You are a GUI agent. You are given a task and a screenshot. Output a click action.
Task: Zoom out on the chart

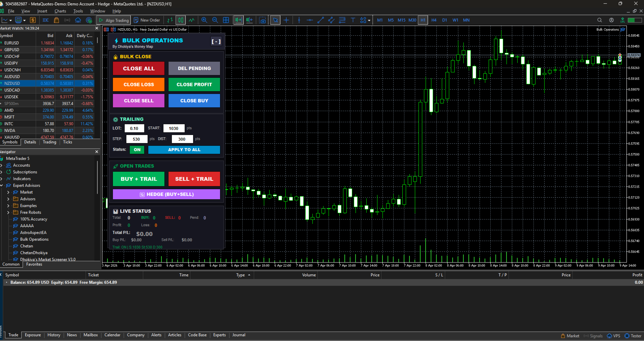point(215,20)
